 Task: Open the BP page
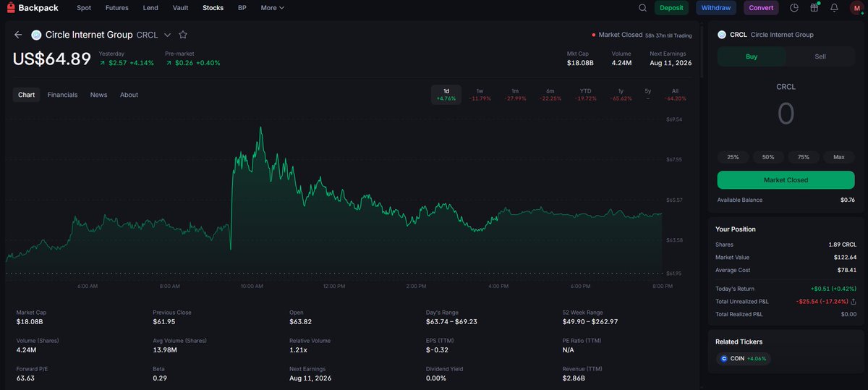[x=242, y=8]
